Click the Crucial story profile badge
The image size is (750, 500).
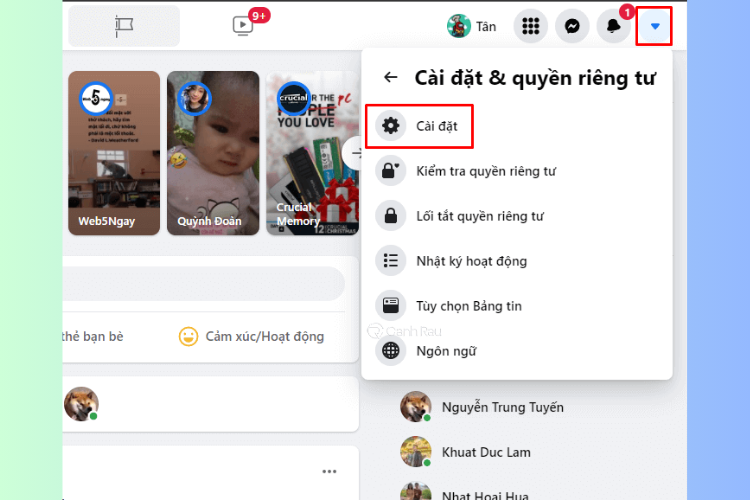click(x=294, y=99)
